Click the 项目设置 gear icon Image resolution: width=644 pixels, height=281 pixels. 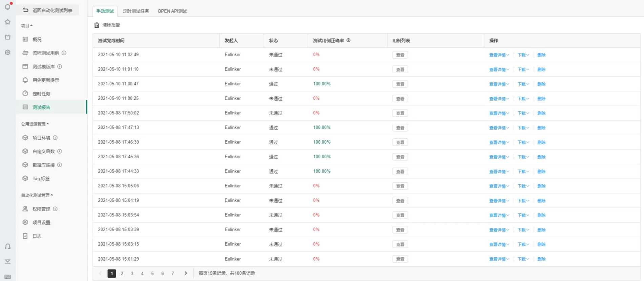(25, 222)
